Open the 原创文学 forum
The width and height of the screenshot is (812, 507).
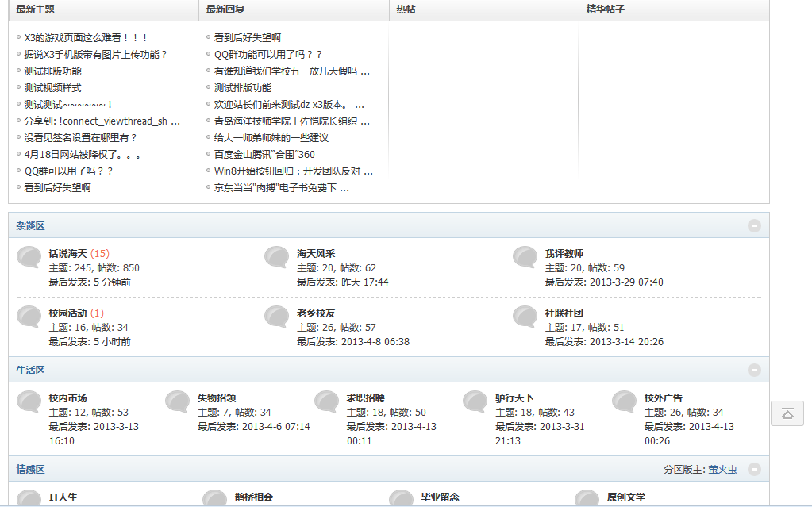(x=626, y=497)
